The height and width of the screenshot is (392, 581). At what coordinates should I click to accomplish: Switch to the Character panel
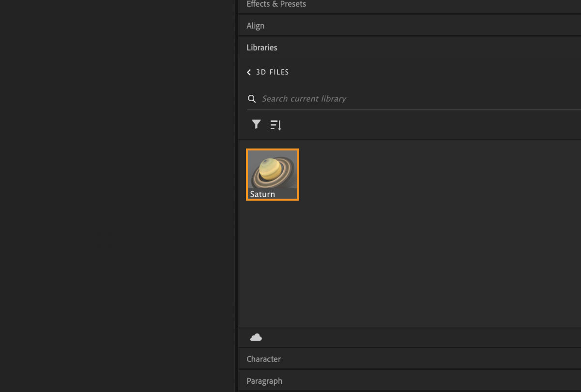(263, 359)
